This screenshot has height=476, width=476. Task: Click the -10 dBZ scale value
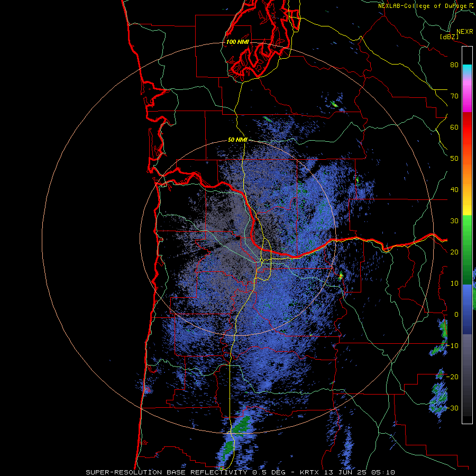(x=452, y=346)
